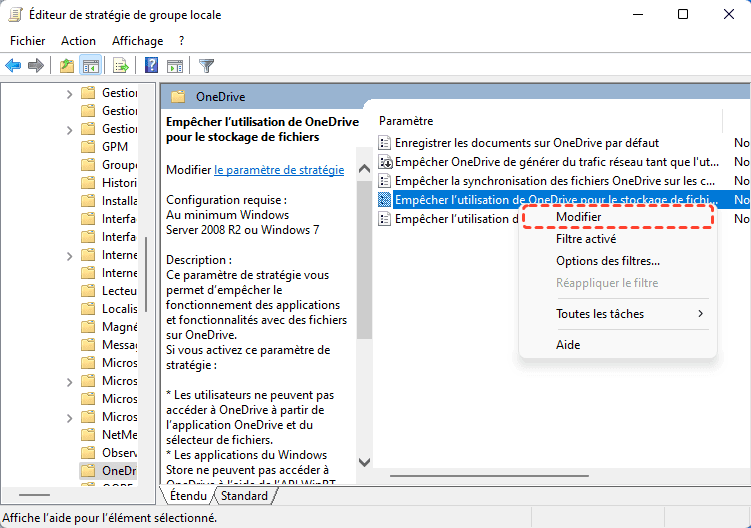Choose Options des filtres... in context menu

[618, 261]
